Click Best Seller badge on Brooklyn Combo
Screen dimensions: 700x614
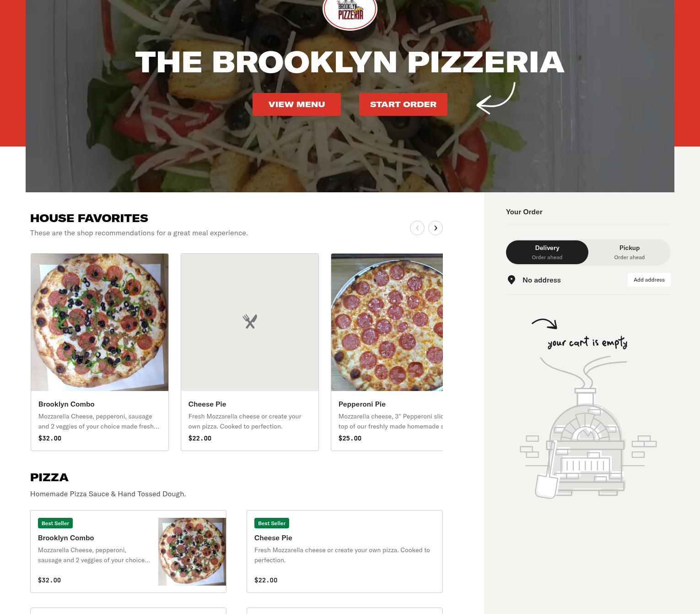click(55, 523)
